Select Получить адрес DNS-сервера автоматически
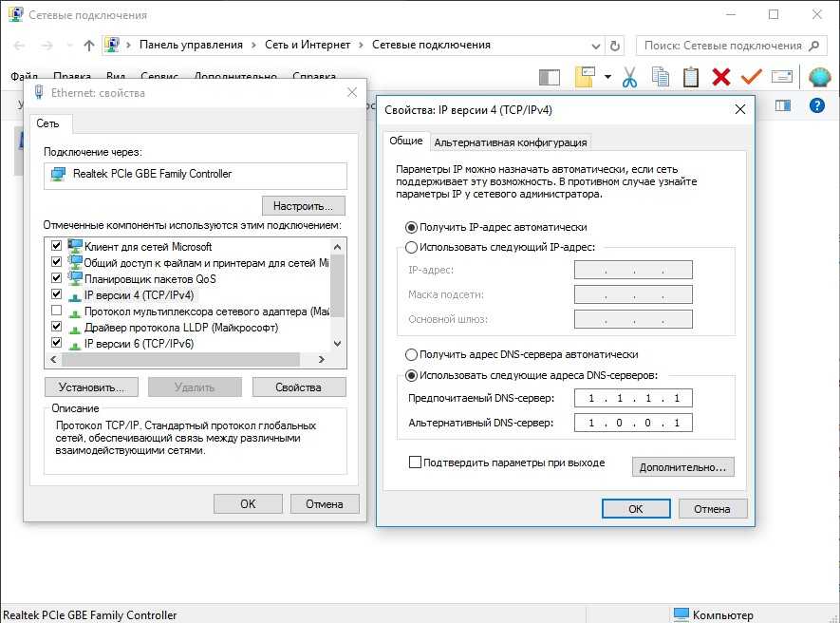 tap(411, 354)
